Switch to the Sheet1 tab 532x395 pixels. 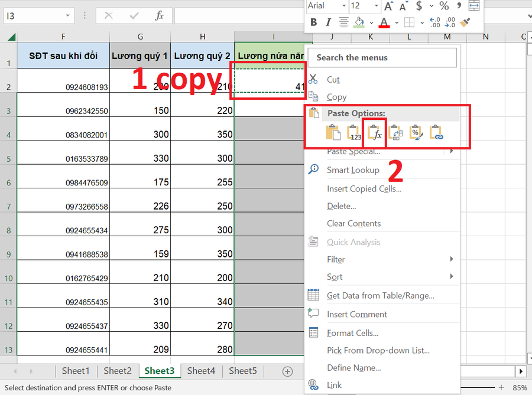76,371
